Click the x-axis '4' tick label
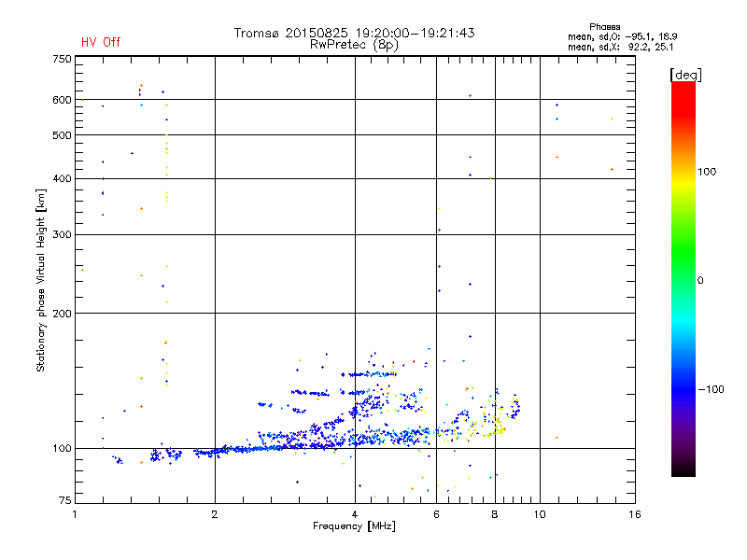The image size is (747, 560). pos(355,514)
